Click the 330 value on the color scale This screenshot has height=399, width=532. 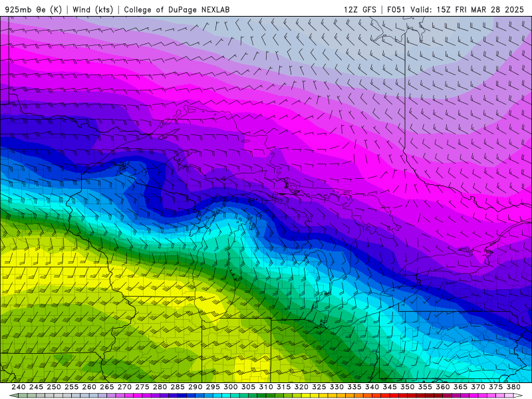pos(336,387)
